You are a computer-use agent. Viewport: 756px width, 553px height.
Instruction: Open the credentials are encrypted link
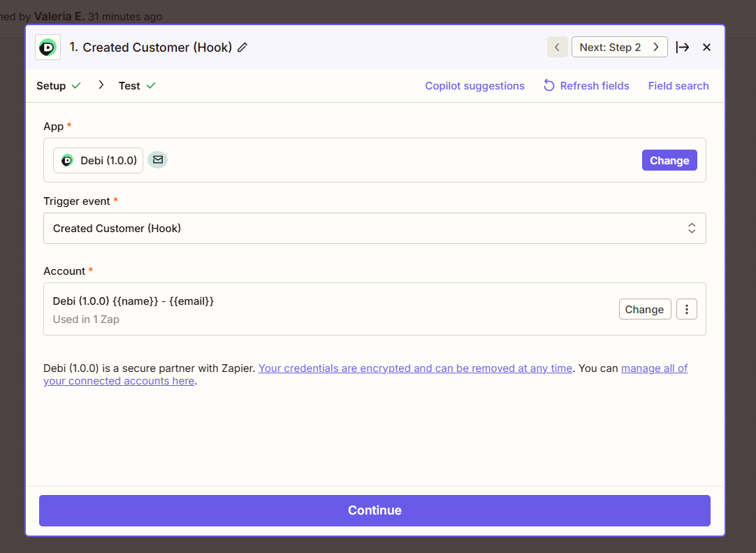click(415, 368)
